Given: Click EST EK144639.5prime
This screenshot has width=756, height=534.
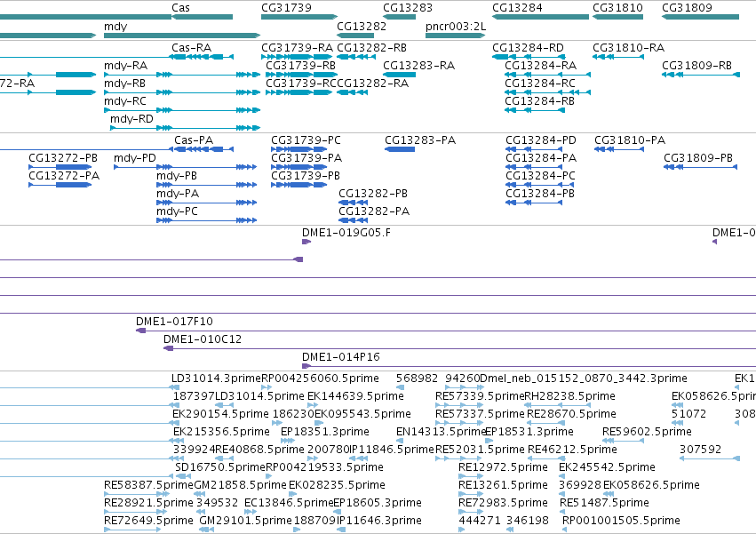Looking at the screenshot, I should 355,396.
